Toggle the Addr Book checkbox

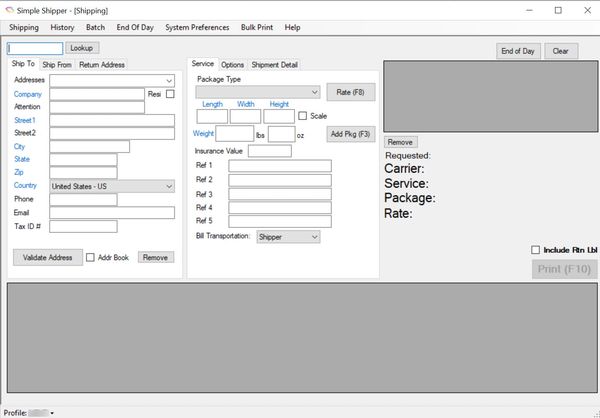tap(90, 257)
